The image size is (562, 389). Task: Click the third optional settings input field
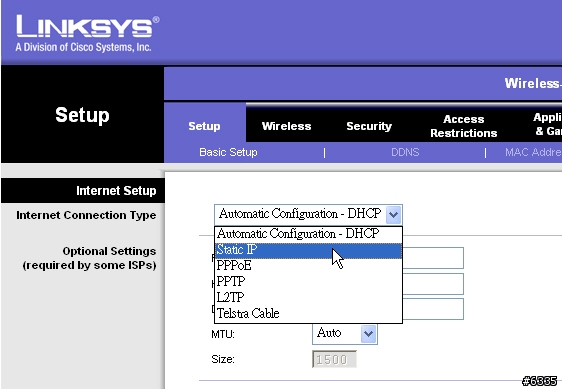433,309
